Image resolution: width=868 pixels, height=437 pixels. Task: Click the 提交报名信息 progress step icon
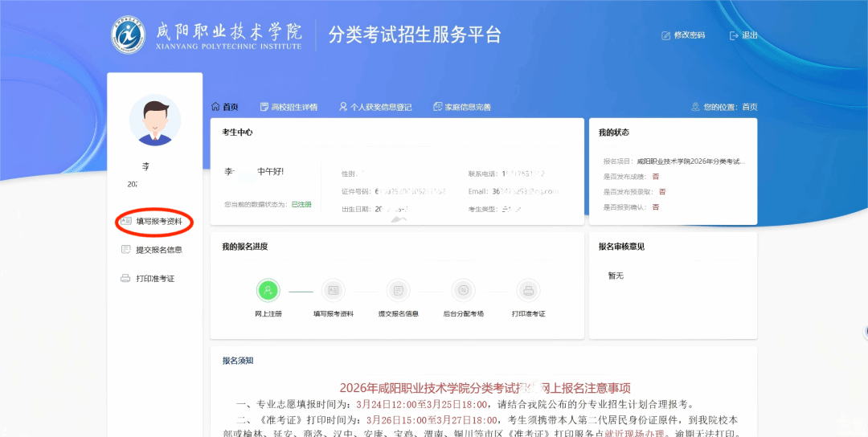pyautogui.click(x=398, y=290)
